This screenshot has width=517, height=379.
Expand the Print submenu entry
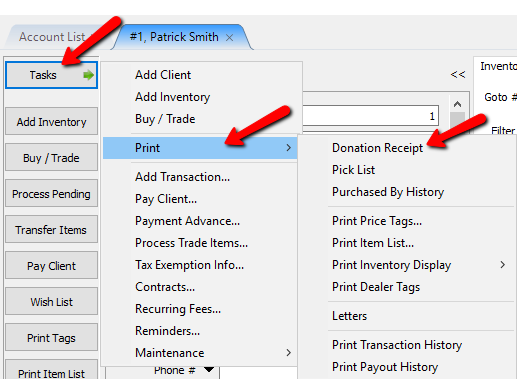(x=200, y=148)
